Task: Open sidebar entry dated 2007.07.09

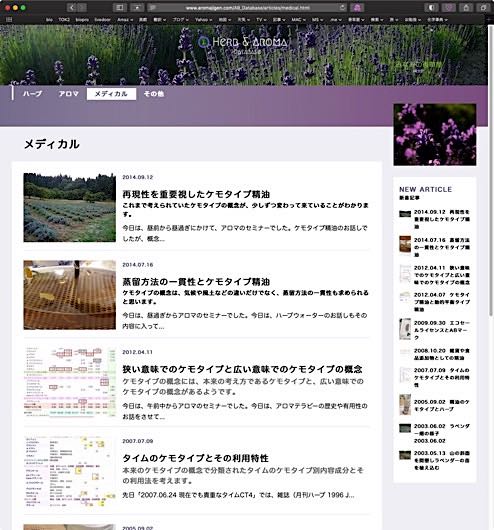Action: 435,377
